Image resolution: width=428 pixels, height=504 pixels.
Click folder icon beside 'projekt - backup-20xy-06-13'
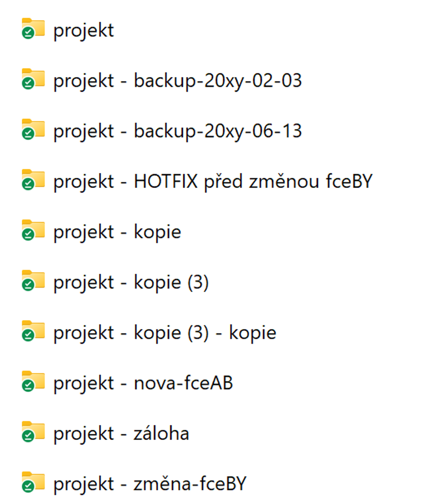[33, 130]
